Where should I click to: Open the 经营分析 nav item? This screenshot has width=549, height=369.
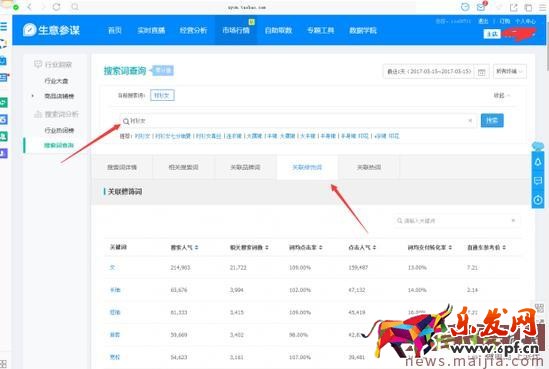pos(193,30)
